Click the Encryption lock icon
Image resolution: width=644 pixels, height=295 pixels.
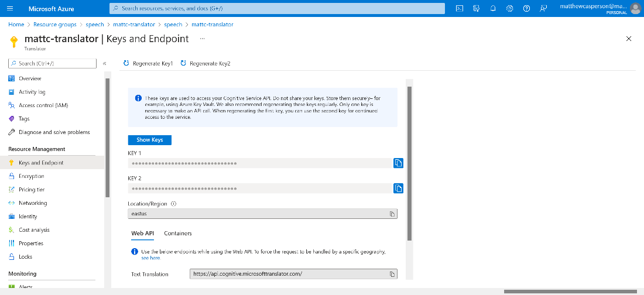tap(12, 176)
